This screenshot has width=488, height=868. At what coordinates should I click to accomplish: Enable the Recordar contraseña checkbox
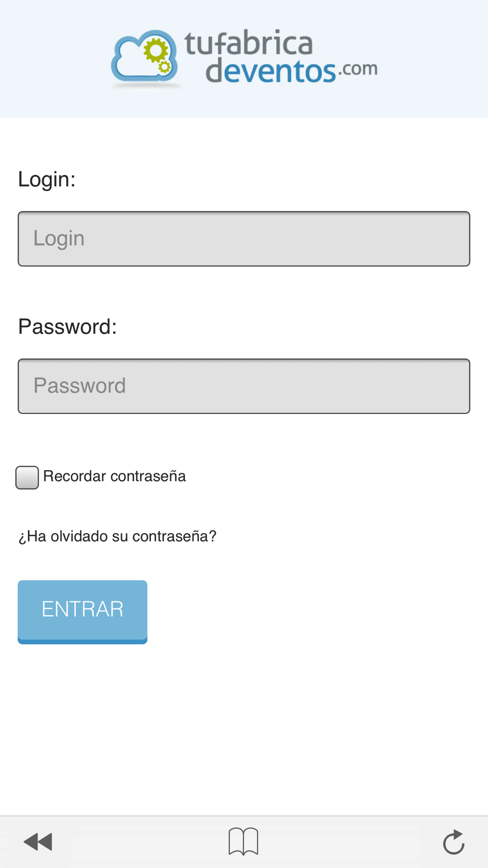pyautogui.click(x=27, y=477)
